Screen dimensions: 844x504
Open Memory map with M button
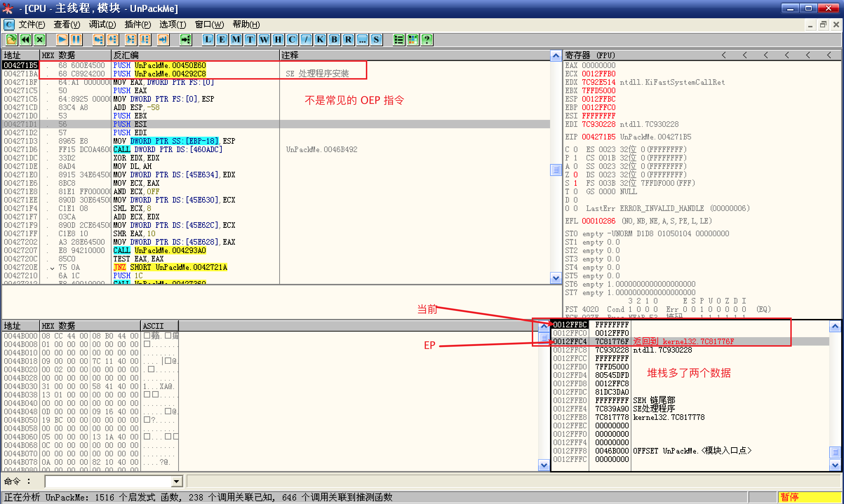pyautogui.click(x=236, y=40)
